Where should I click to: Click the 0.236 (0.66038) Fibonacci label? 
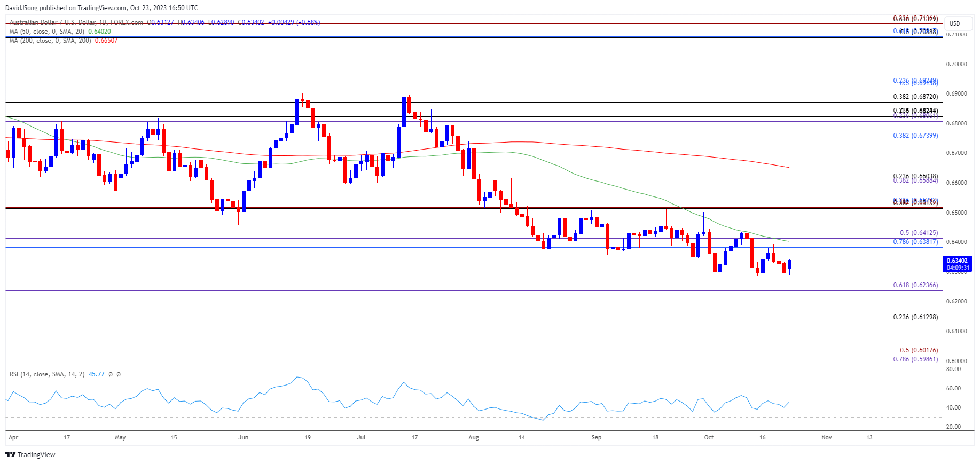(915, 177)
